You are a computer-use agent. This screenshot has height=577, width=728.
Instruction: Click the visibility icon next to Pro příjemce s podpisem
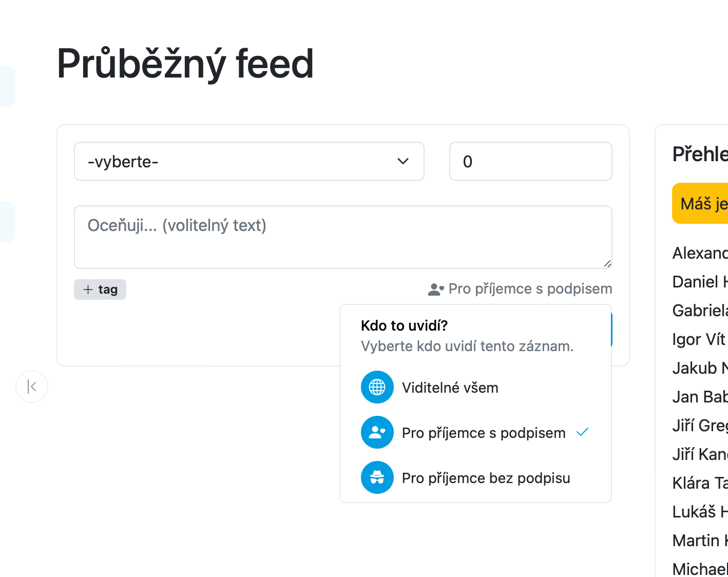coord(434,288)
